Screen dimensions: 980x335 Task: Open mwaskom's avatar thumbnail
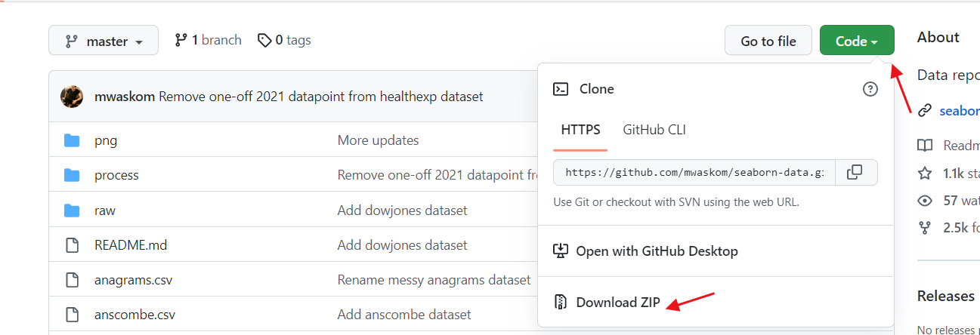[73, 97]
